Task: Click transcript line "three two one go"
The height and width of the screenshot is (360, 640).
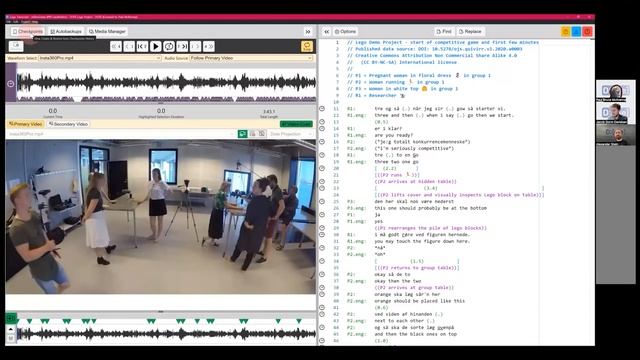Action: point(396,162)
